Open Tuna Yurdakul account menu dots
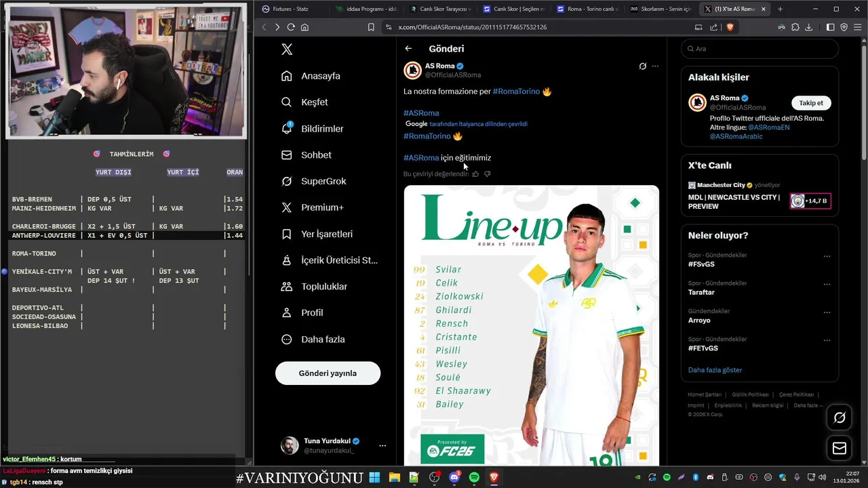Image resolution: width=868 pixels, height=488 pixels. click(382, 445)
